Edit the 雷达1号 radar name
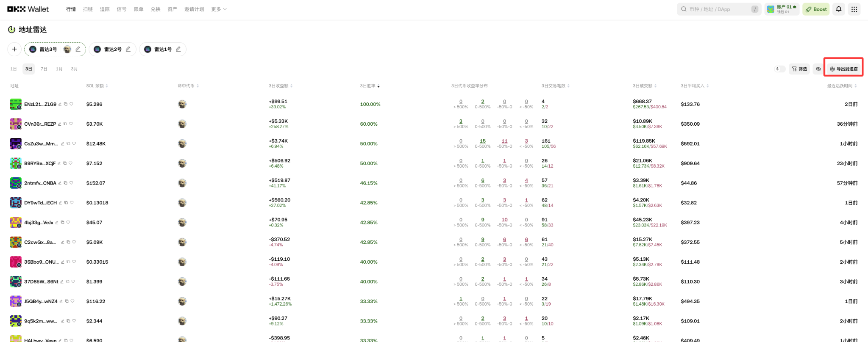 178,49
